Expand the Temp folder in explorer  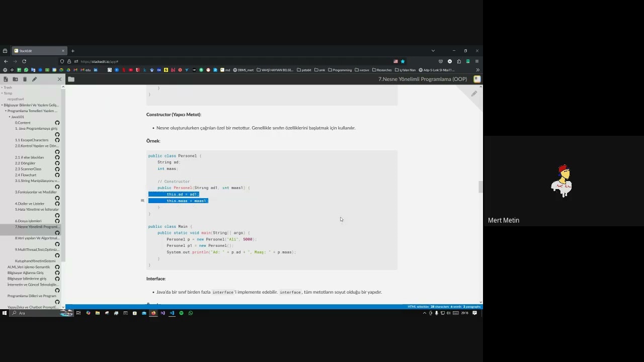(x=7, y=94)
